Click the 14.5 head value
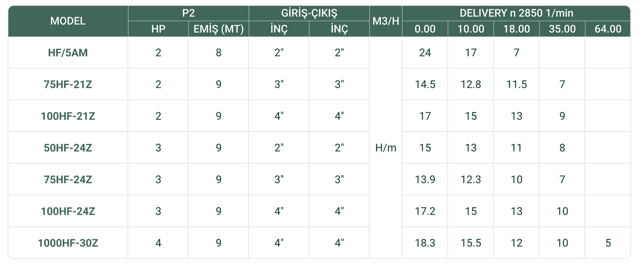 [x=425, y=85]
